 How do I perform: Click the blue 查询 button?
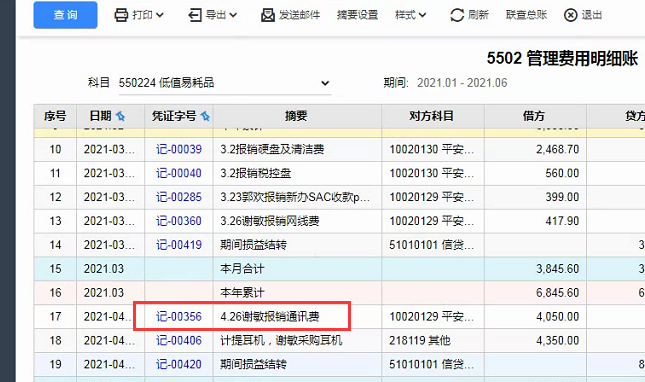pos(65,15)
